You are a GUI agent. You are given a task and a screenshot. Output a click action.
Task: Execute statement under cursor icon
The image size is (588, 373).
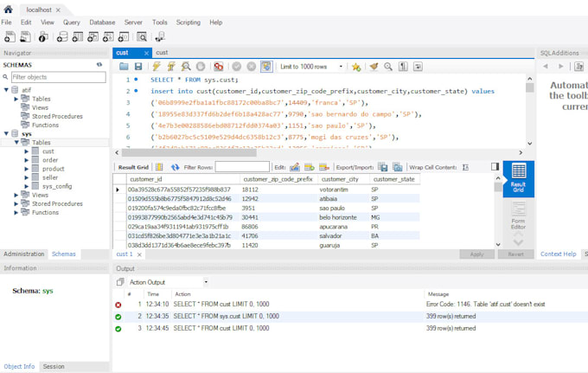tap(171, 67)
